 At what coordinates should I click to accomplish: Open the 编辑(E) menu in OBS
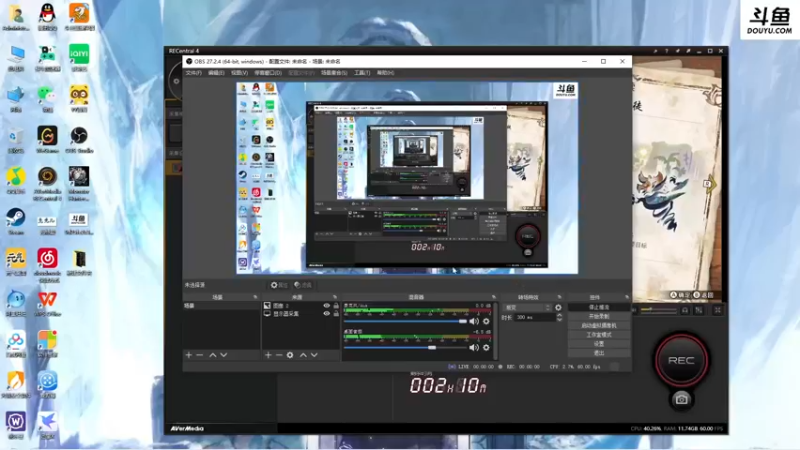(x=216, y=73)
